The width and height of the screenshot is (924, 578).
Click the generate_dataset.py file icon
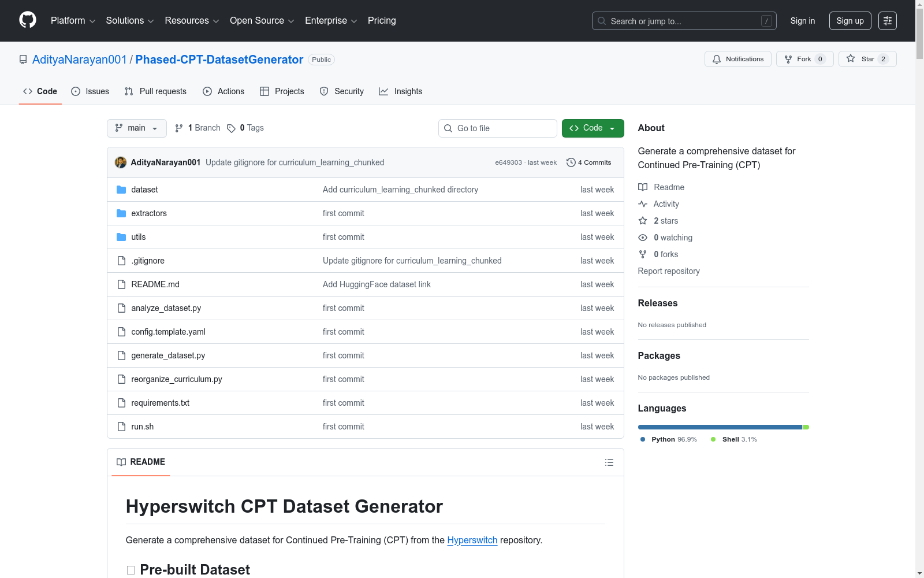pos(121,355)
